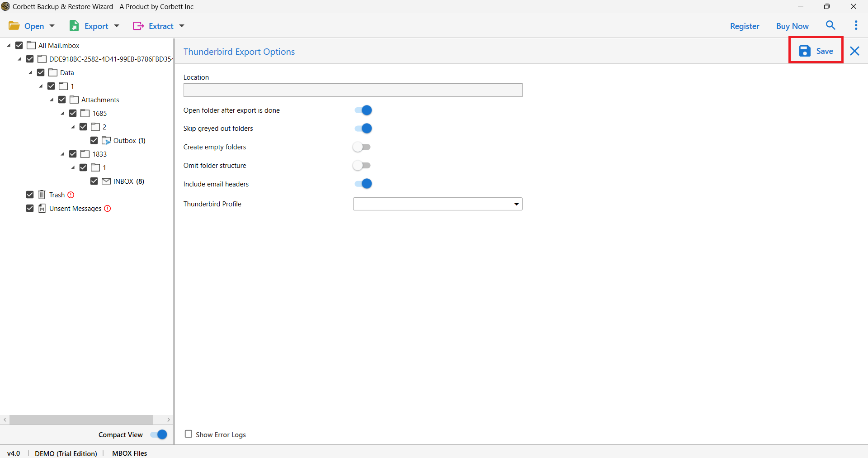
Task: Uncheck the 1685 folder checkbox
Action: click(x=73, y=113)
